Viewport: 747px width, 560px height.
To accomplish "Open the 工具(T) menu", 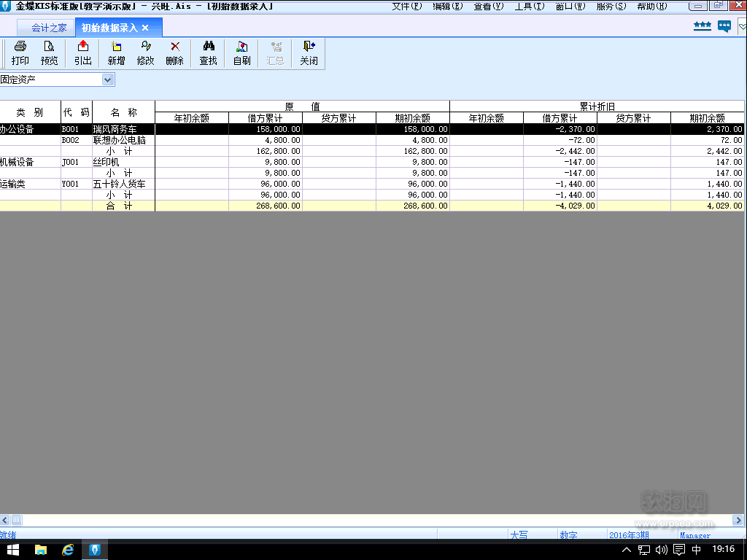I will (530, 6).
